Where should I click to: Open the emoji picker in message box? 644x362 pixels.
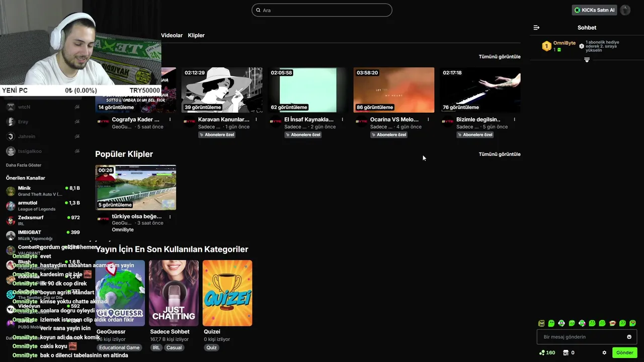coord(629,337)
